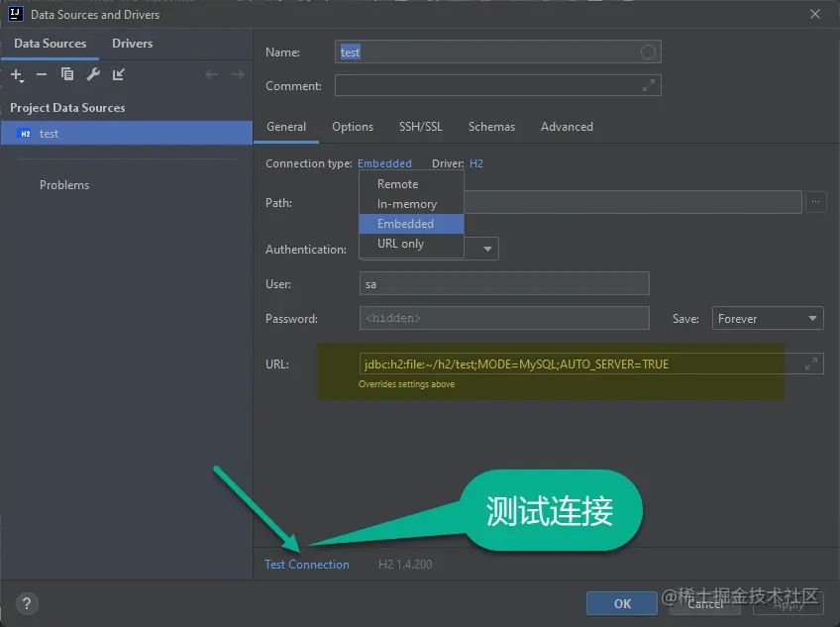840x627 pixels.
Task: Remove selected data source with minus icon
Action: tap(42, 74)
